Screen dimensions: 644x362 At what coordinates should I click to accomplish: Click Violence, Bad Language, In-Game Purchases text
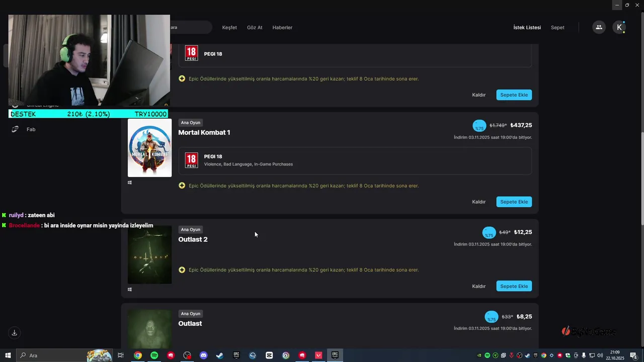coord(248,164)
